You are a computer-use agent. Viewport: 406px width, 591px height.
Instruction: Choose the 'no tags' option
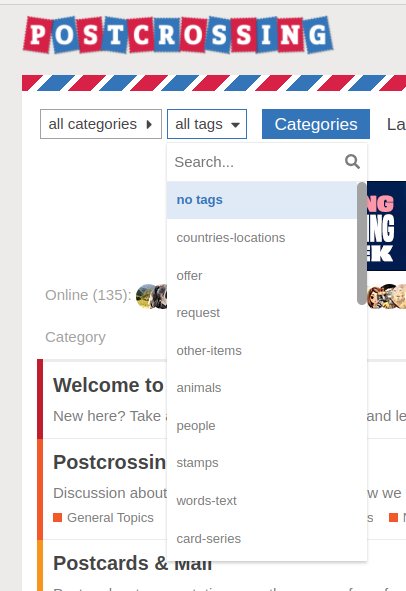click(262, 200)
